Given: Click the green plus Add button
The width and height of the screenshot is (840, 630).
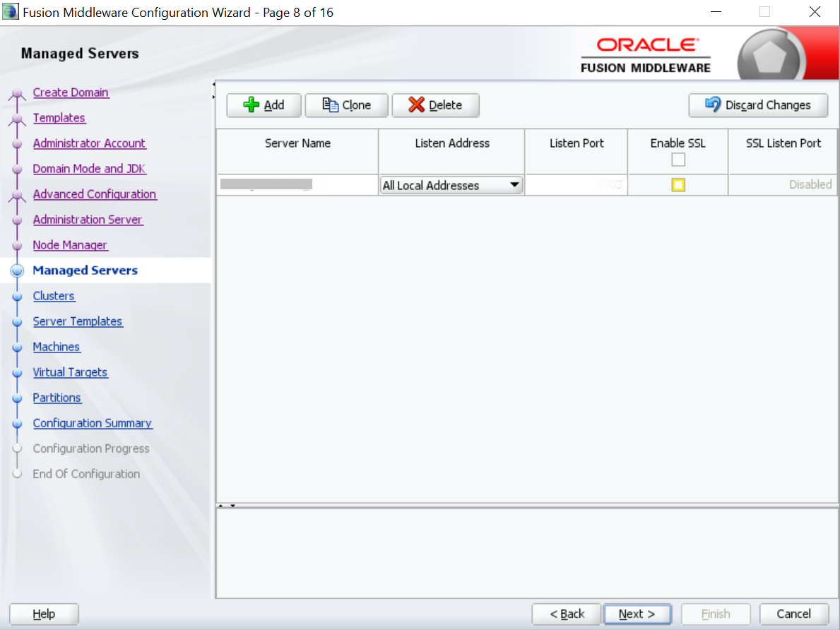Looking at the screenshot, I should tap(264, 105).
